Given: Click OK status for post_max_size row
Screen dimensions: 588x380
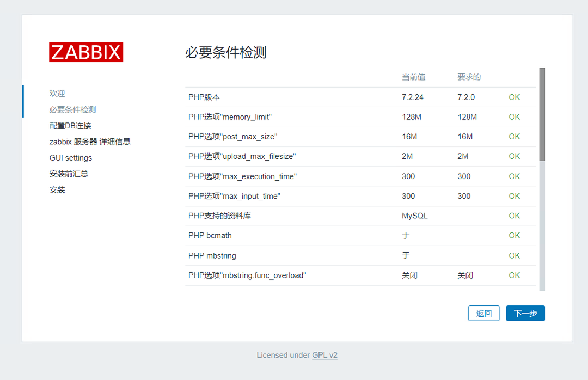Looking at the screenshot, I should pyautogui.click(x=514, y=137).
